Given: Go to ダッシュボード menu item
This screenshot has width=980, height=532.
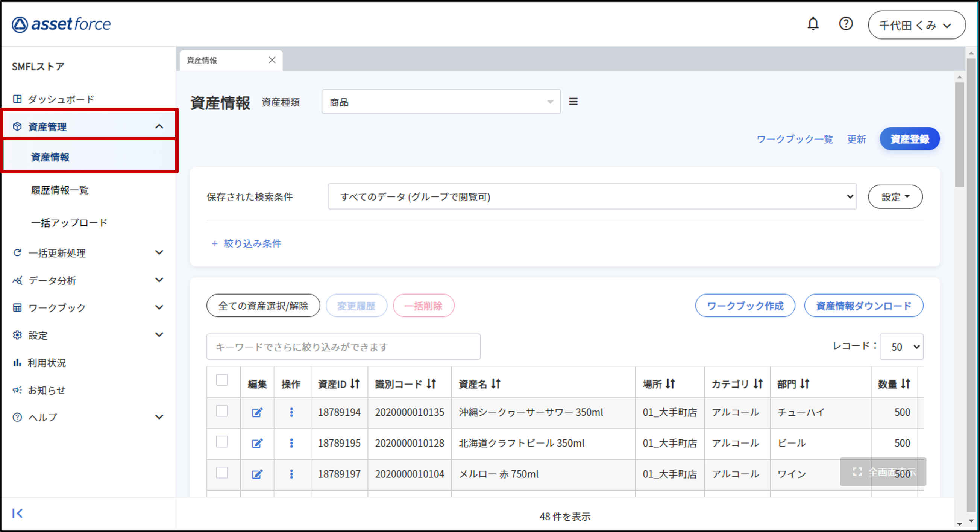Looking at the screenshot, I should click(61, 99).
